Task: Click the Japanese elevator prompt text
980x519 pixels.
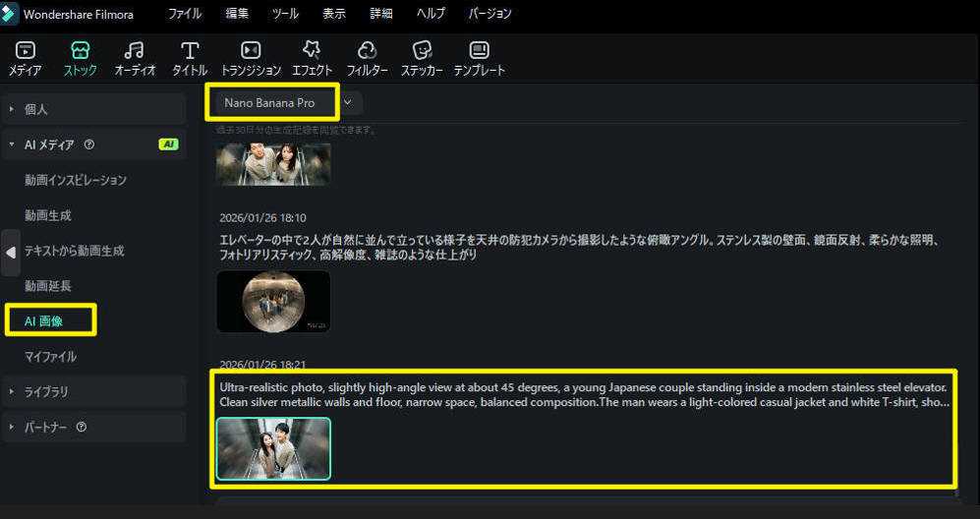Action: [x=580, y=247]
